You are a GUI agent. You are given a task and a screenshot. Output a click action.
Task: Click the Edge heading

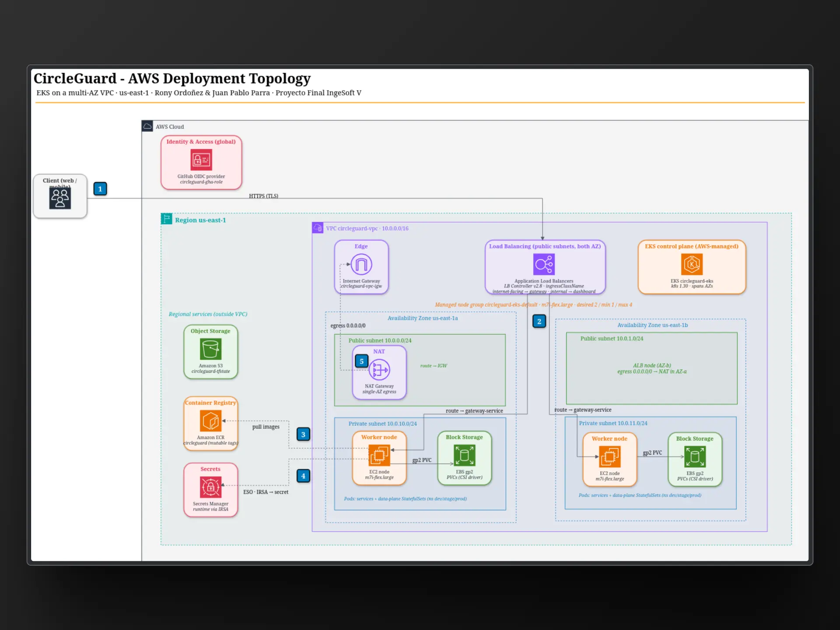click(361, 246)
